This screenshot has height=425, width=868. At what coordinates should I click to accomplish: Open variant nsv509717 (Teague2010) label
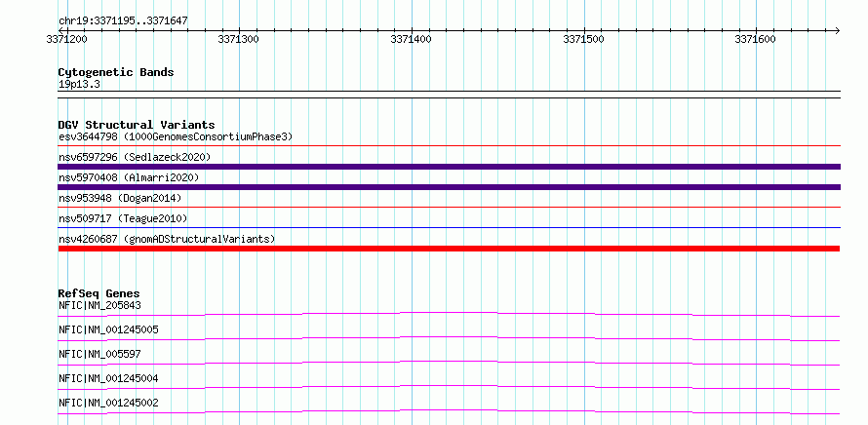(x=123, y=218)
